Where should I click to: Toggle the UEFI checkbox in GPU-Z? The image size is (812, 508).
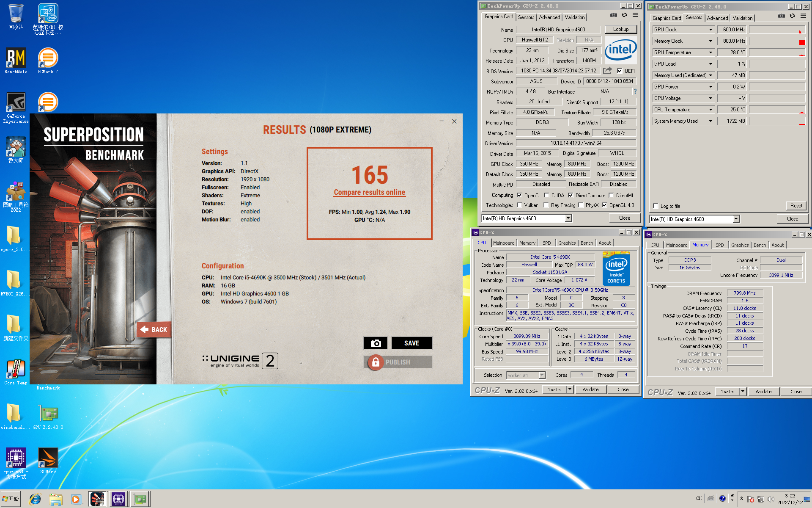pos(620,71)
